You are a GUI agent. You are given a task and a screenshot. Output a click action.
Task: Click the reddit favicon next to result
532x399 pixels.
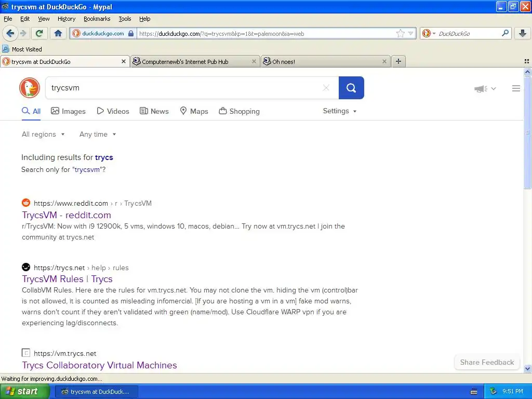(26, 203)
